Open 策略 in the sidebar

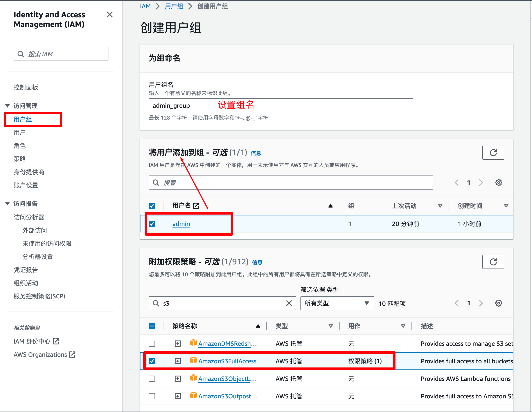pos(20,159)
